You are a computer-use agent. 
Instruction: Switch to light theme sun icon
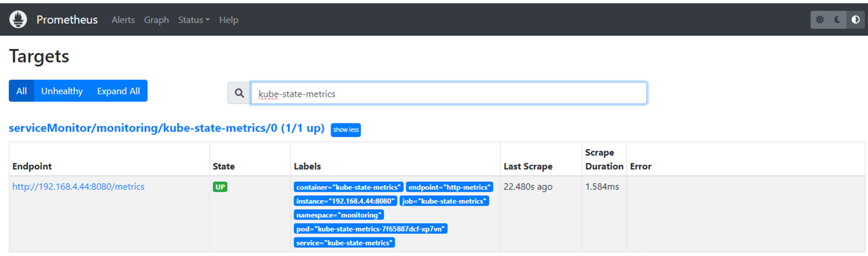[820, 20]
